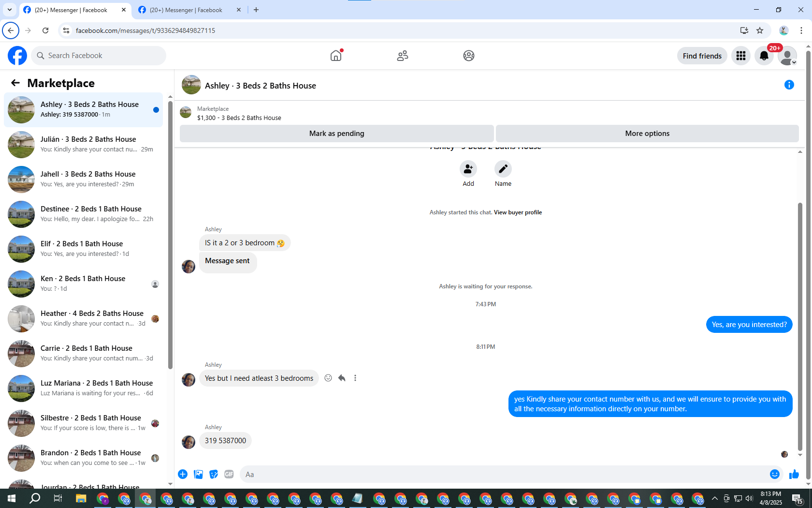
Task: Open the Facebook menu grid icon
Action: point(741,56)
